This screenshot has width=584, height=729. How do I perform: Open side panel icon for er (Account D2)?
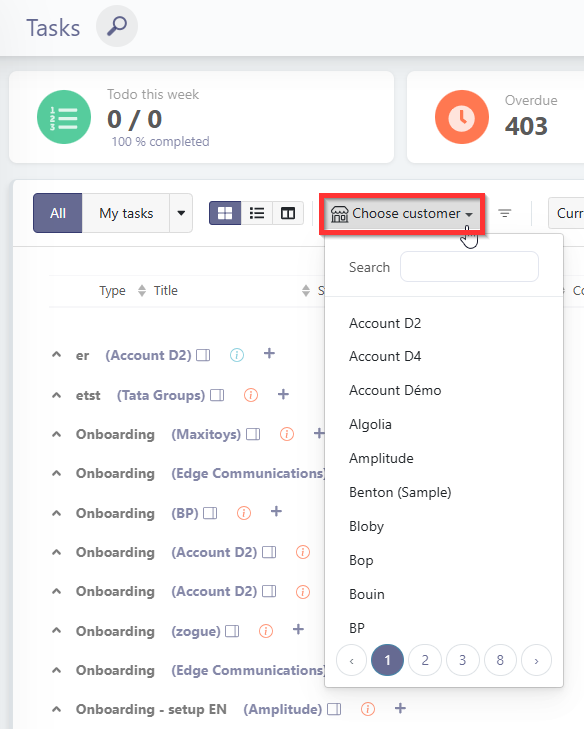click(x=203, y=355)
